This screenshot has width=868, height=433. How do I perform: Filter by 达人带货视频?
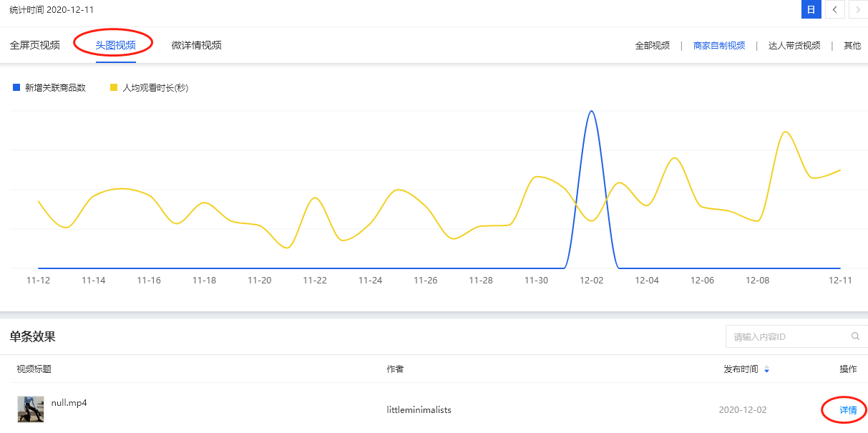[x=794, y=46]
